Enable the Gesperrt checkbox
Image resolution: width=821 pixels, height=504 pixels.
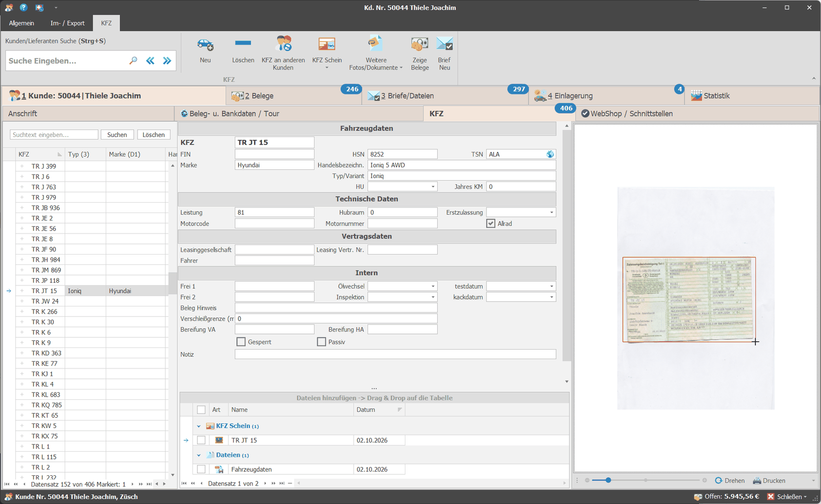(x=241, y=342)
